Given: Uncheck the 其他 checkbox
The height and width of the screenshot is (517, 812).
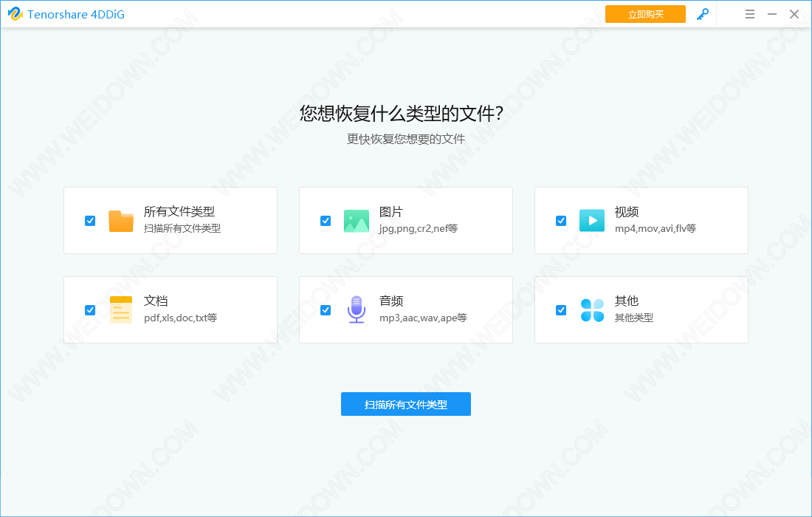Looking at the screenshot, I should (x=561, y=310).
